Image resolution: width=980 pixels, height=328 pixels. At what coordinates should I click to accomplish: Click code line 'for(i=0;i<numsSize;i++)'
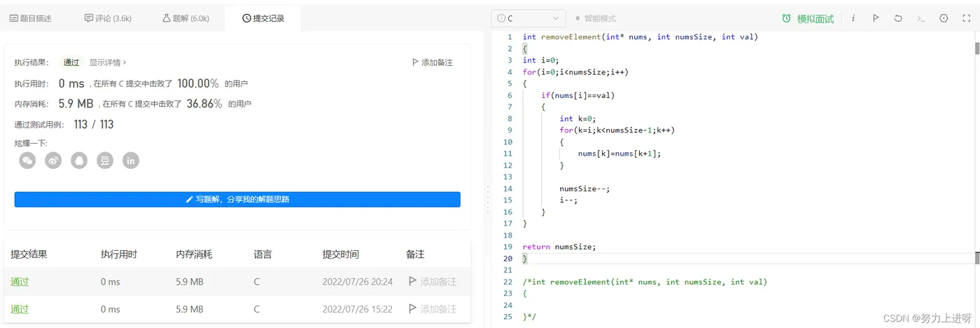click(575, 71)
